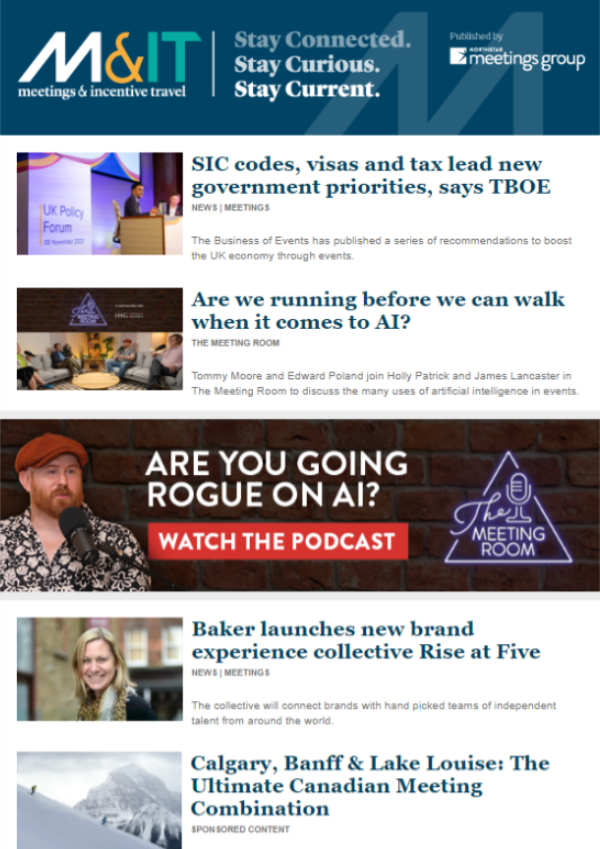
Task: Click the Stay Connected Stay Curious tagline
Action: [322, 64]
